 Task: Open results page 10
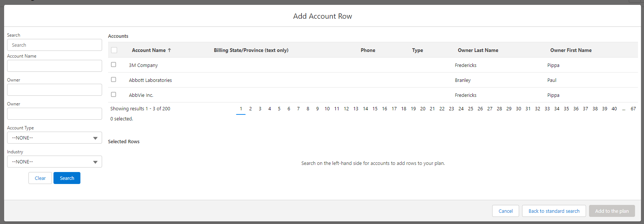point(327,109)
